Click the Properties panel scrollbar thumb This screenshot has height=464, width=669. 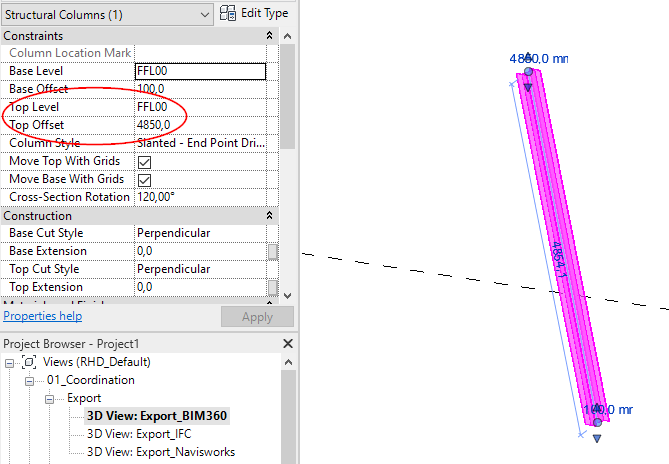(x=288, y=96)
